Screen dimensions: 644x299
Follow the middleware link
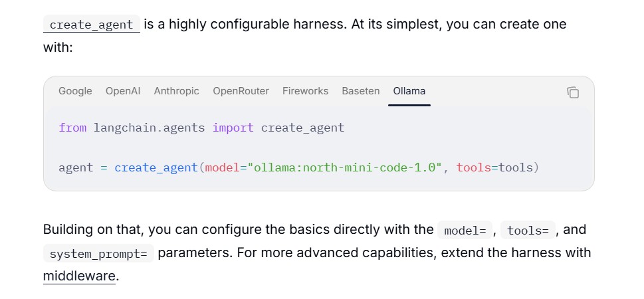[x=79, y=276]
